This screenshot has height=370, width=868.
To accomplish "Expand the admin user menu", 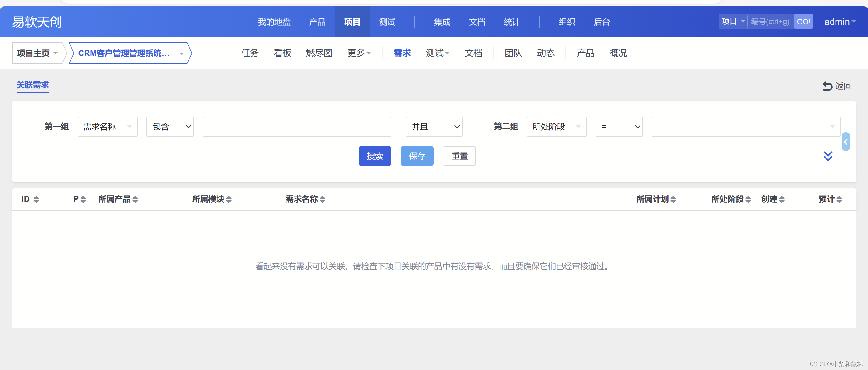I will click(x=839, y=22).
